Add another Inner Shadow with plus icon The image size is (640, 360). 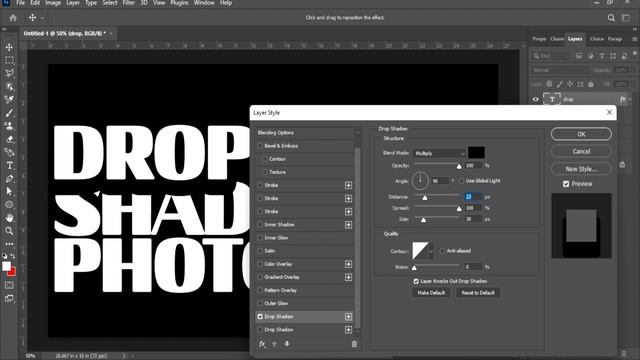point(348,225)
